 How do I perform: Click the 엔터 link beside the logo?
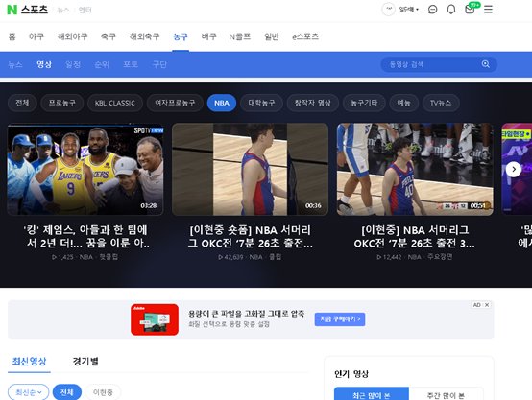tap(85, 11)
